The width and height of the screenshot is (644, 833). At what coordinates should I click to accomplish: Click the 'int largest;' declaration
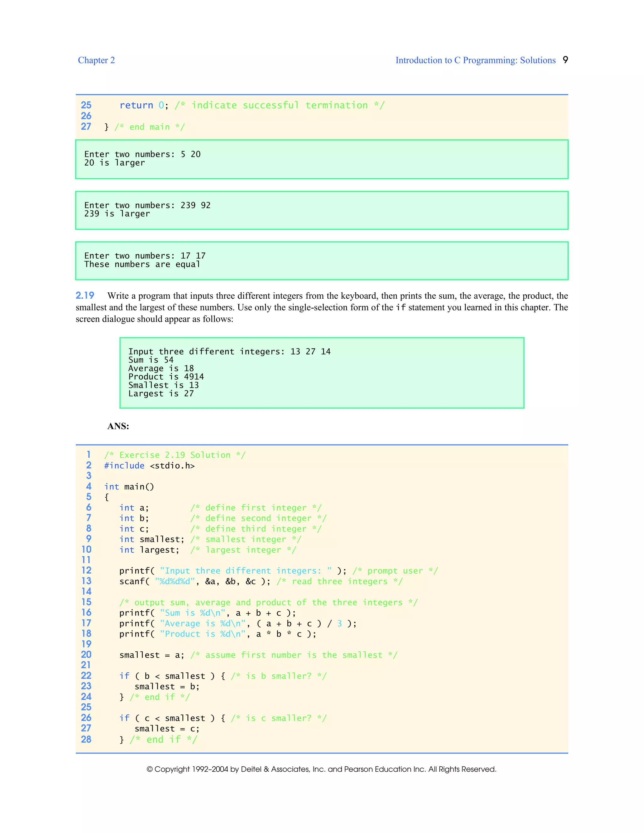tap(149, 550)
